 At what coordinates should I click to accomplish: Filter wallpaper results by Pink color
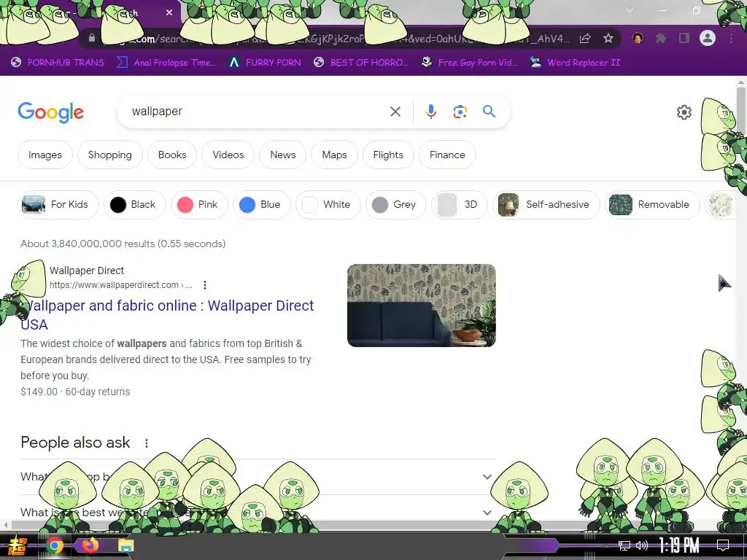coord(200,205)
